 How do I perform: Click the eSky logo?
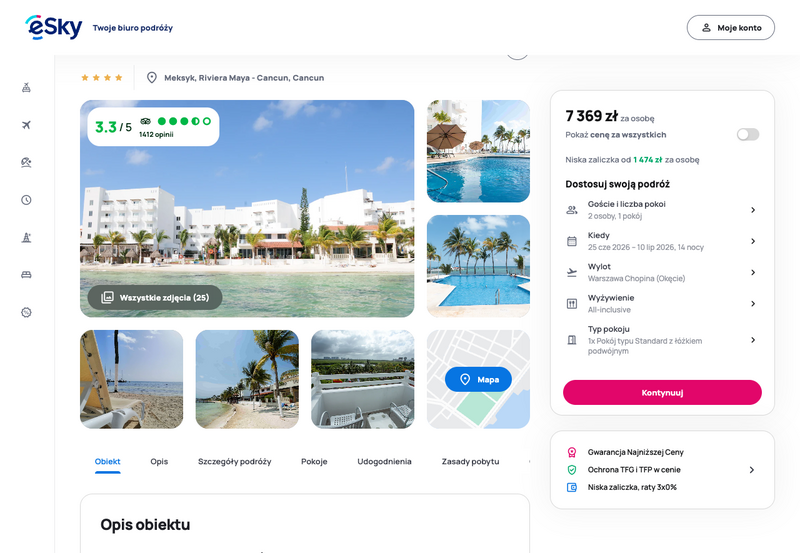coord(54,27)
